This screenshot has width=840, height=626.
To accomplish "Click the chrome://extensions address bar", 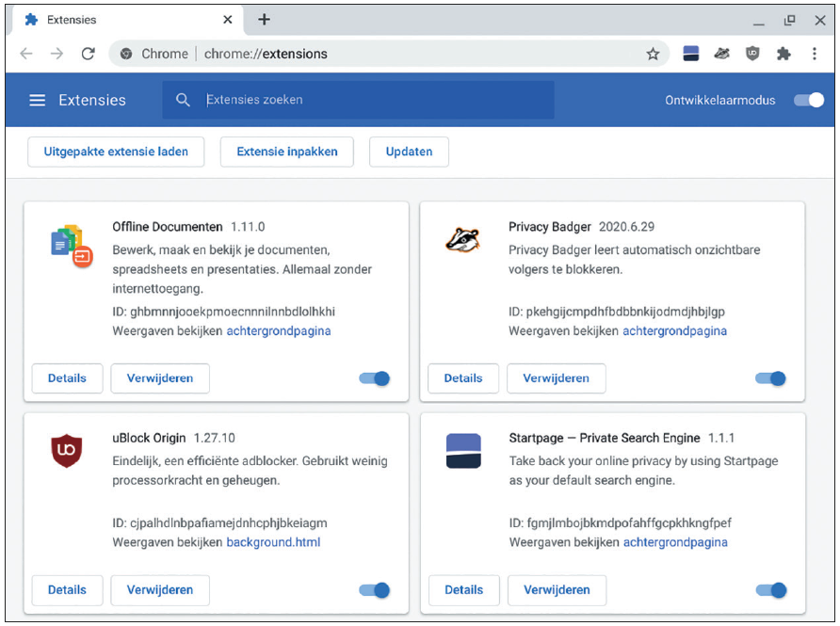I will pyautogui.click(x=389, y=54).
